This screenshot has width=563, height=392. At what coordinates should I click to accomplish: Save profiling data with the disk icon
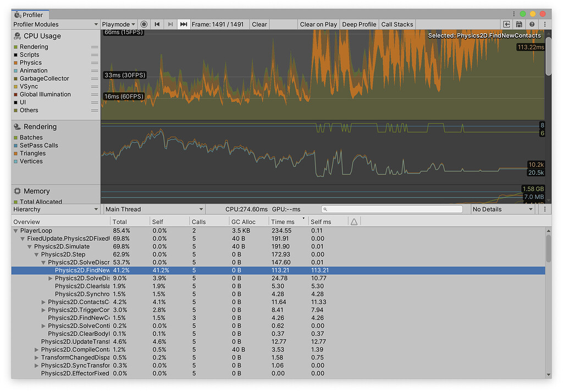pos(520,24)
